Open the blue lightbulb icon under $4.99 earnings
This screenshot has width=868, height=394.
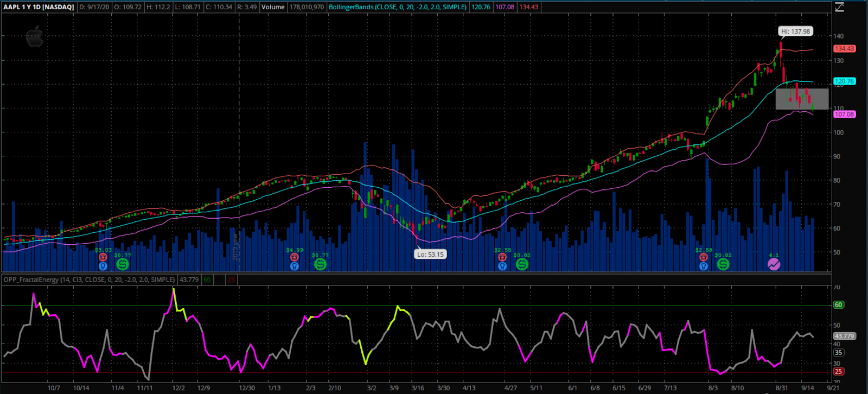click(x=294, y=266)
